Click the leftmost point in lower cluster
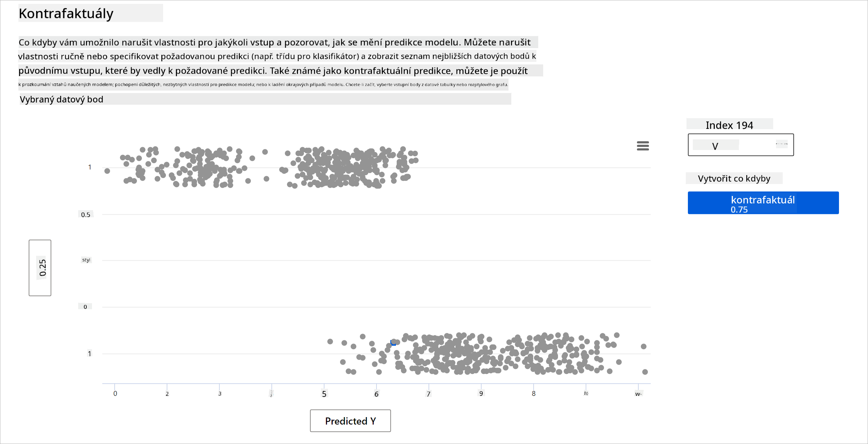Viewport: 868px width, 444px height. tap(330, 341)
